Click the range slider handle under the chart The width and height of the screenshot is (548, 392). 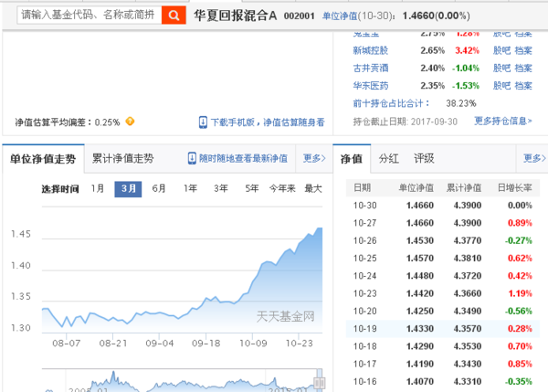point(319,383)
